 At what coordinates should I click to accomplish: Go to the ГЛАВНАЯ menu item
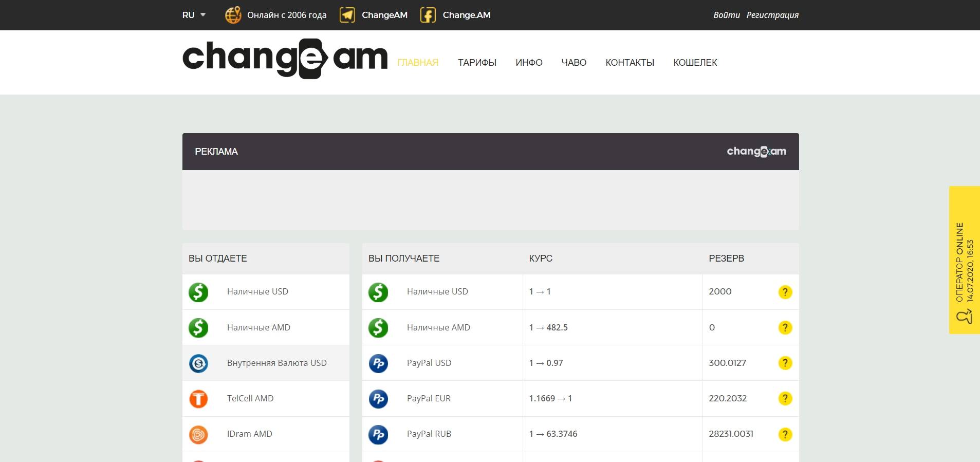(x=418, y=62)
